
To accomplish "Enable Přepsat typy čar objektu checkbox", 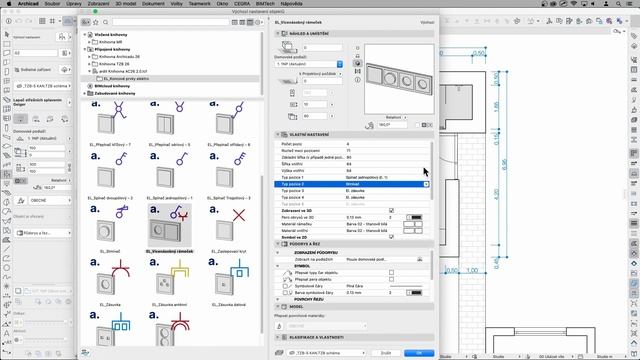I will coord(391,272).
